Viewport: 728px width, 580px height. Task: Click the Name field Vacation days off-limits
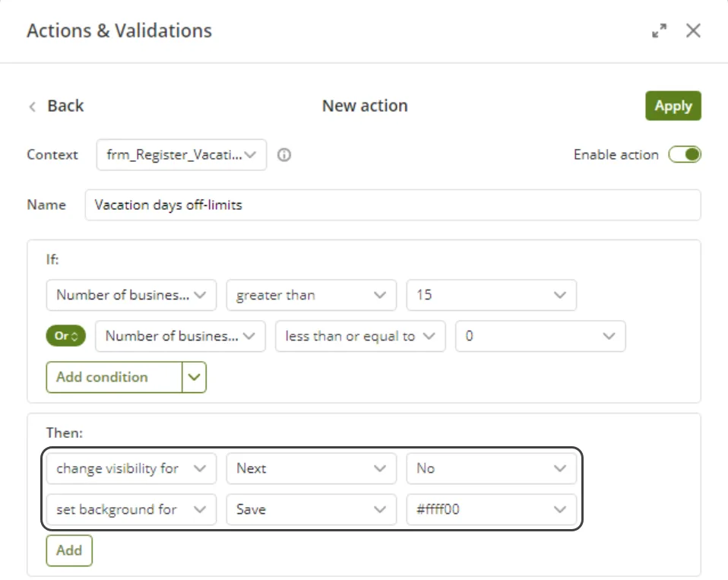(x=393, y=204)
